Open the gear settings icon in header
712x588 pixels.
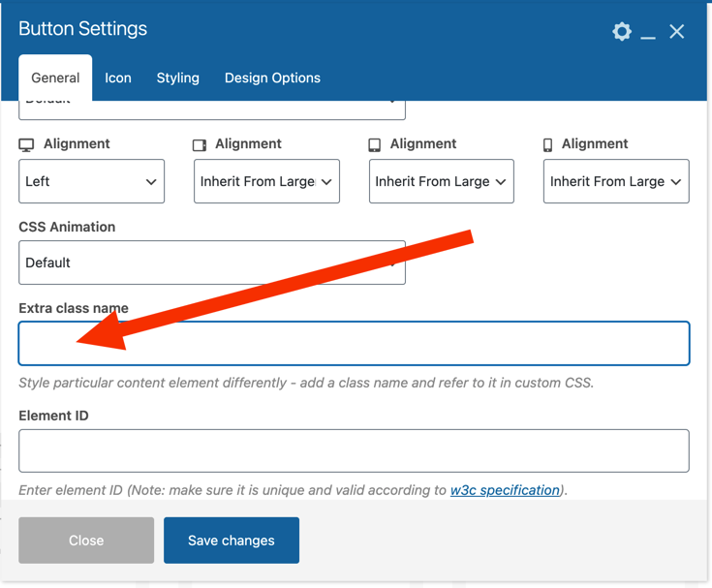coord(622,31)
